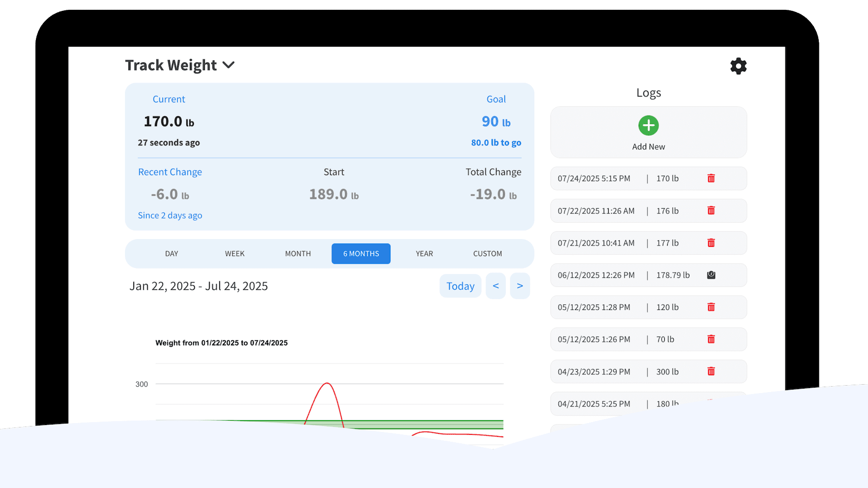Go to previous date range

(x=496, y=286)
